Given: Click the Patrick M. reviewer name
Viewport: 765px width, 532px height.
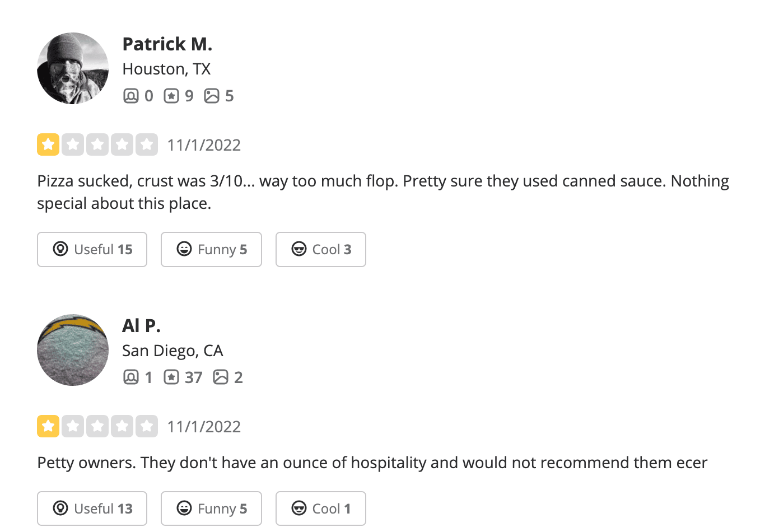Looking at the screenshot, I should [x=167, y=44].
